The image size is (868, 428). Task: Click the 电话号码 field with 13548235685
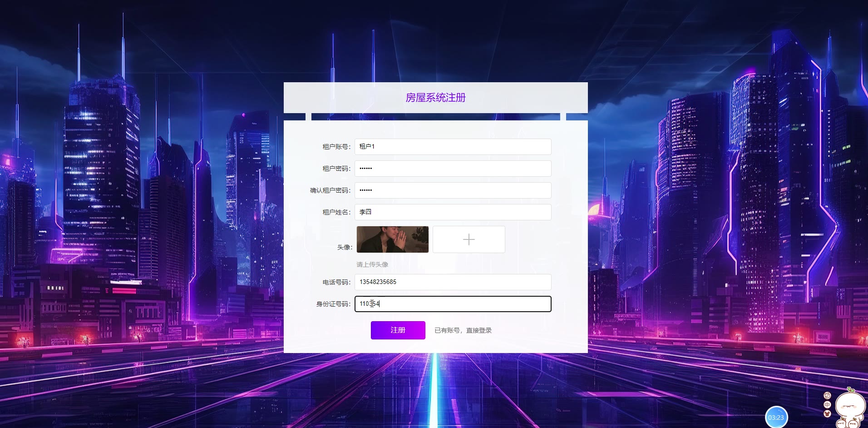point(453,282)
